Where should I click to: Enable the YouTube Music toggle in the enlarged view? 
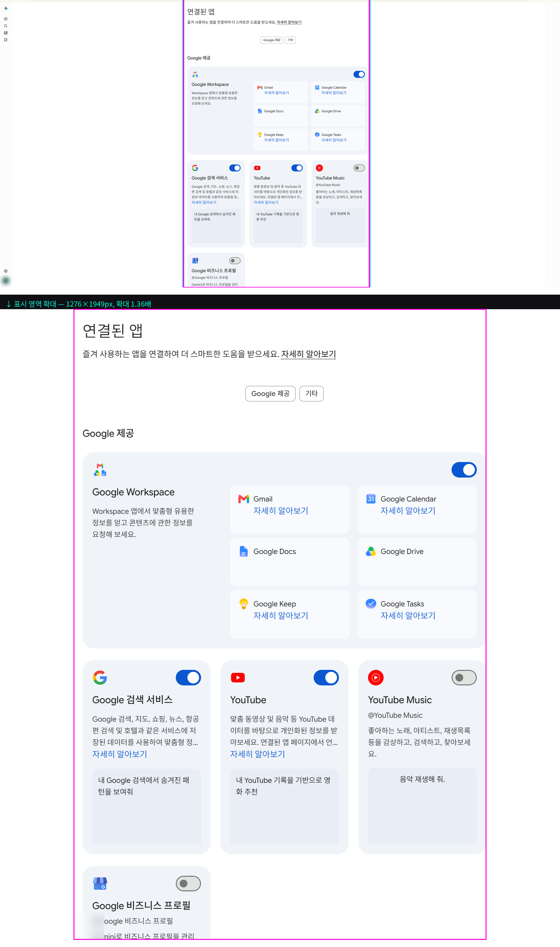click(464, 678)
